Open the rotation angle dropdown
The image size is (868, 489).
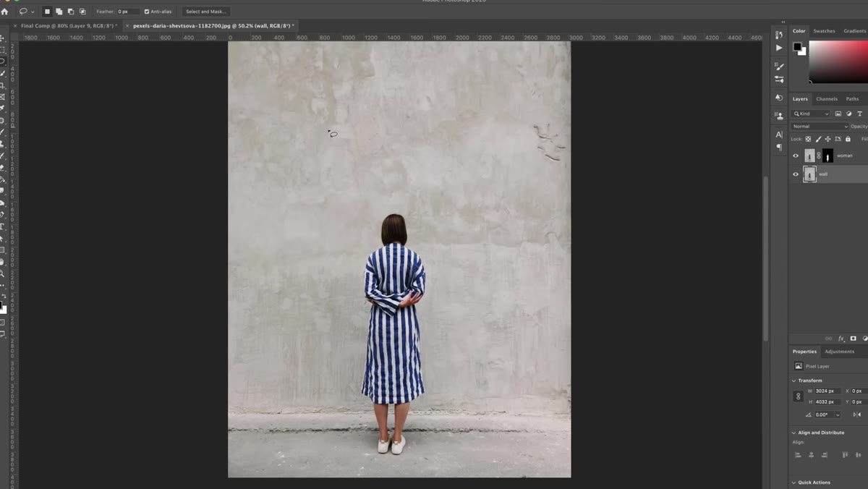(838, 414)
